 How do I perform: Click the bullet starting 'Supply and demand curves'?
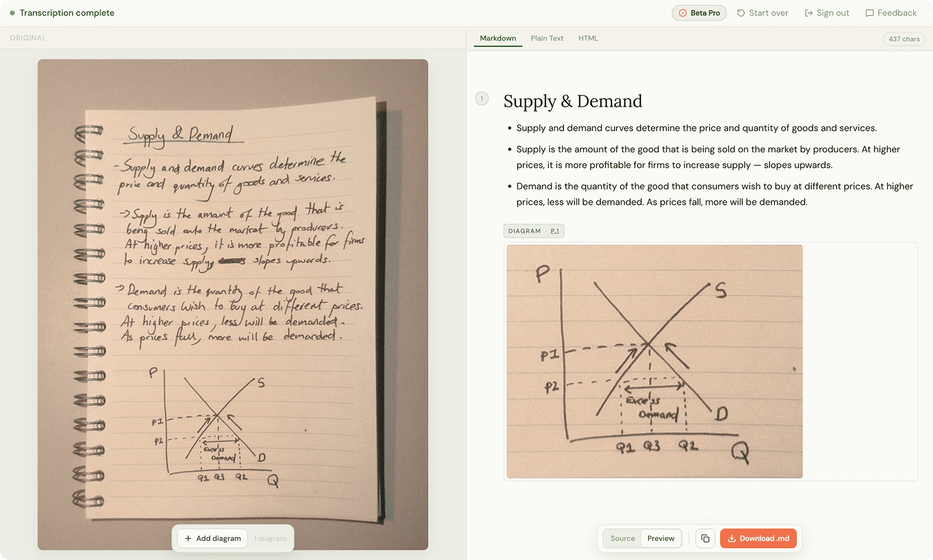tap(696, 128)
